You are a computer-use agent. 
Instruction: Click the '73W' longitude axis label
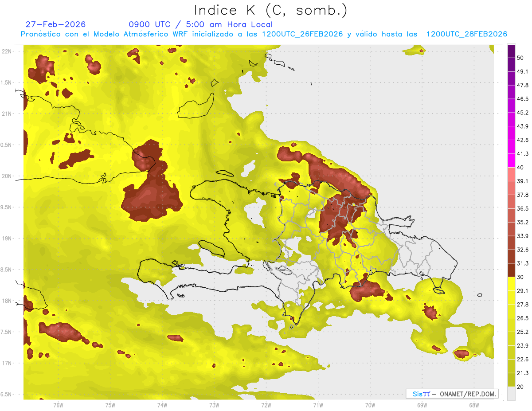tap(214, 405)
